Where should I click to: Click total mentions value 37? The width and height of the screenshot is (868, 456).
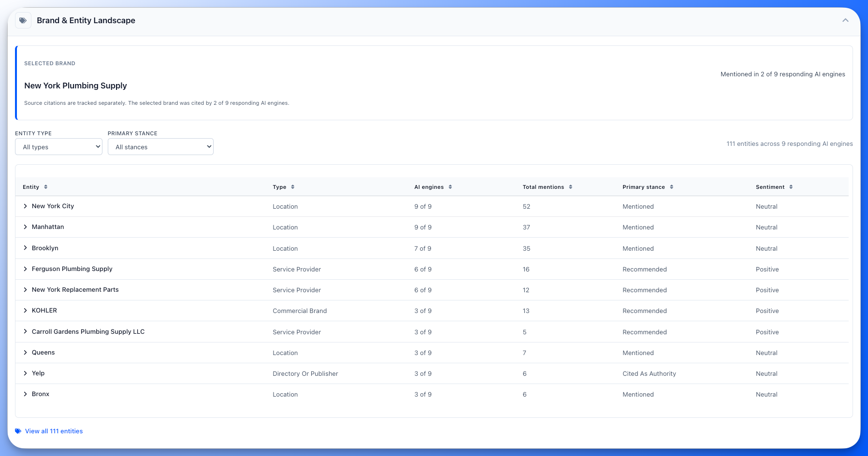(526, 228)
